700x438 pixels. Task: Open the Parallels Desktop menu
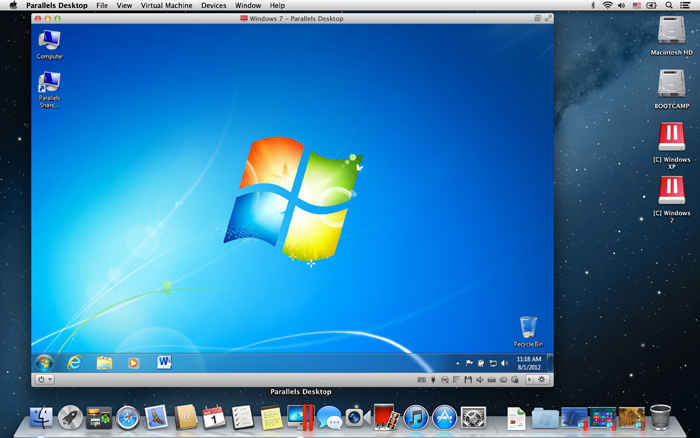[57, 5]
